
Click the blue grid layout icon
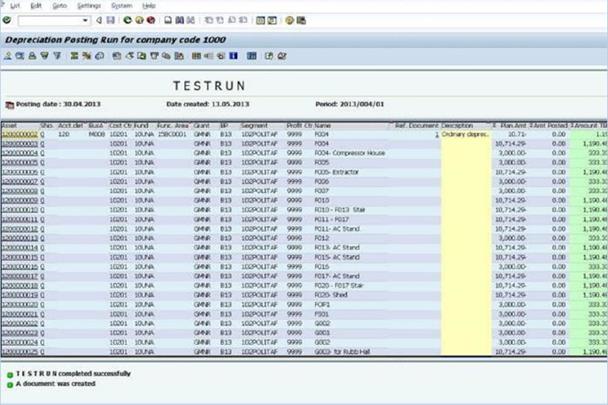coord(252,56)
